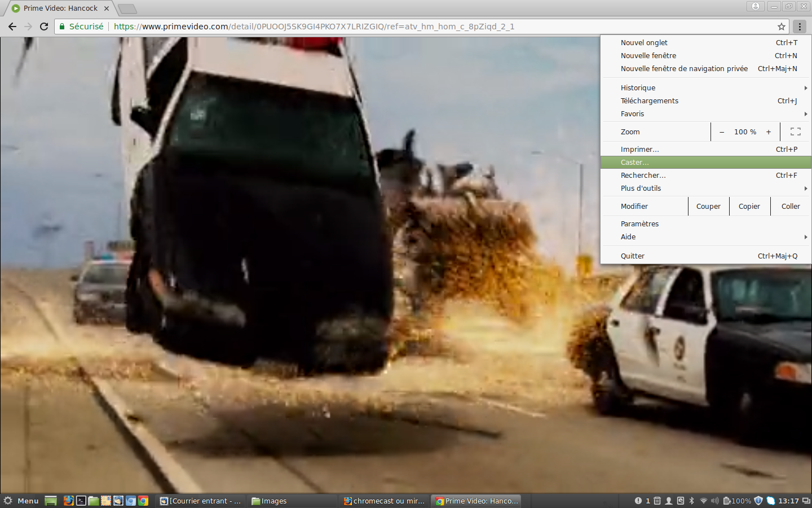This screenshot has width=812, height=508.
Task: Launch the terminal from the panel
Action: tap(81, 501)
